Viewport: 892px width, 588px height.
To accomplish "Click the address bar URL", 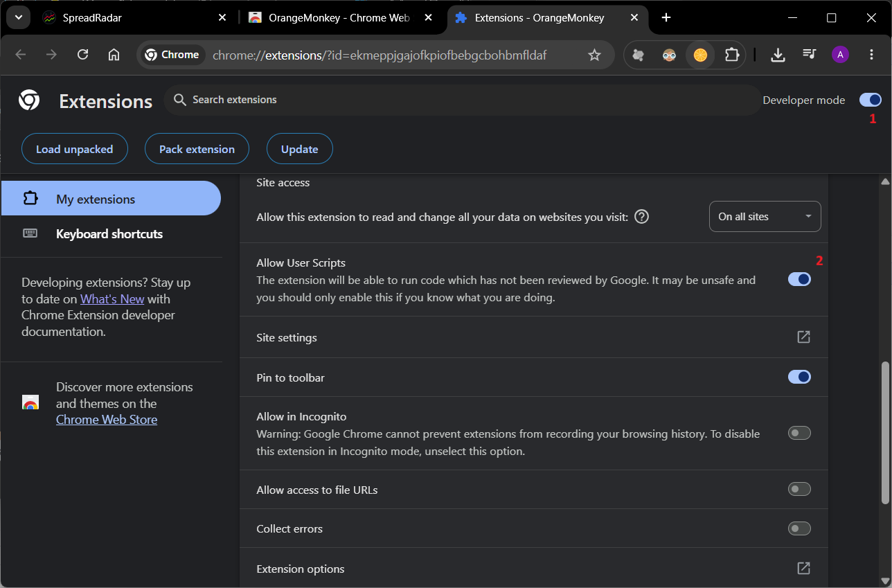I will click(x=380, y=55).
